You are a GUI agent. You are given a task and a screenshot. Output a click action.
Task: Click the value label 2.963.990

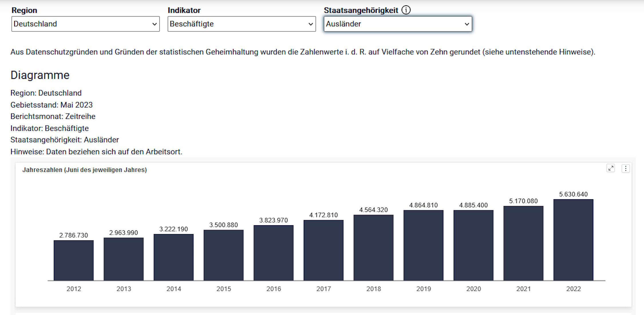click(123, 233)
